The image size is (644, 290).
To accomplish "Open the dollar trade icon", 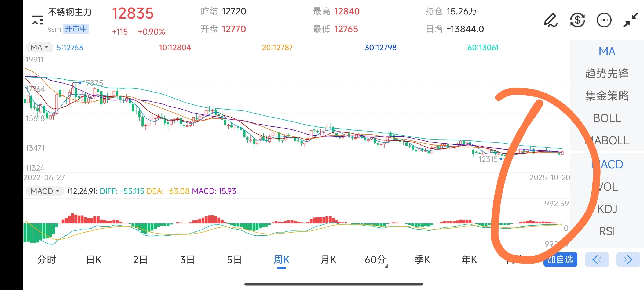I will [x=577, y=20].
